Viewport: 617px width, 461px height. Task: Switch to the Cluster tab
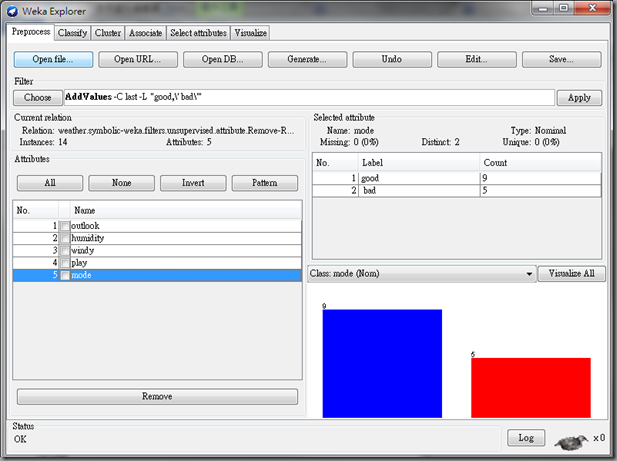[108, 33]
